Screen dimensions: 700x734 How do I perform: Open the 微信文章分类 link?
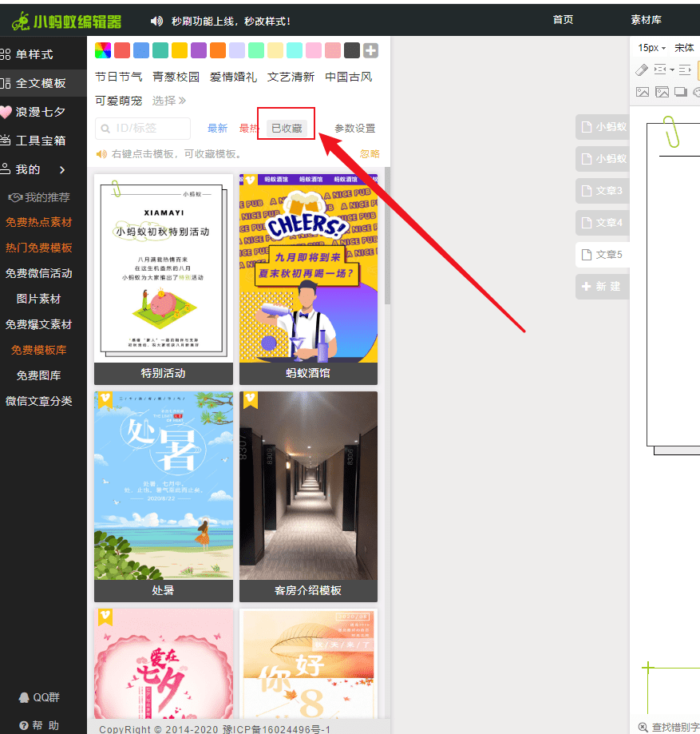tap(39, 401)
